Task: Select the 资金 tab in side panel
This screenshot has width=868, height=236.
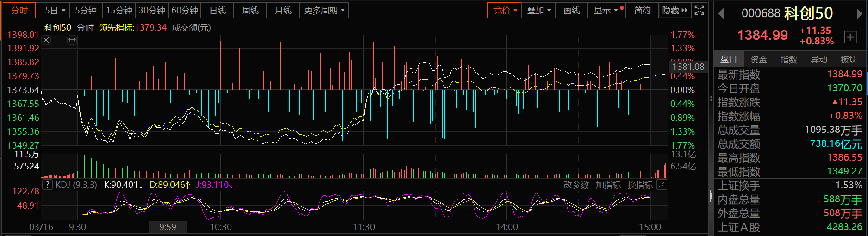Action: point(758,59)
